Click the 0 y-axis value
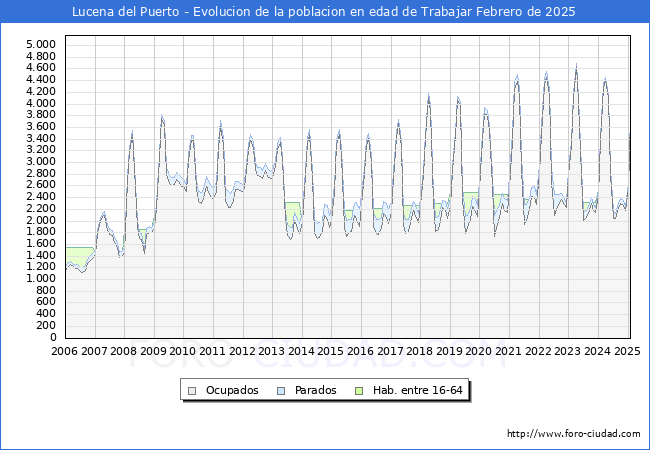Screen dimensions: 650x450 tap(53, 337)
